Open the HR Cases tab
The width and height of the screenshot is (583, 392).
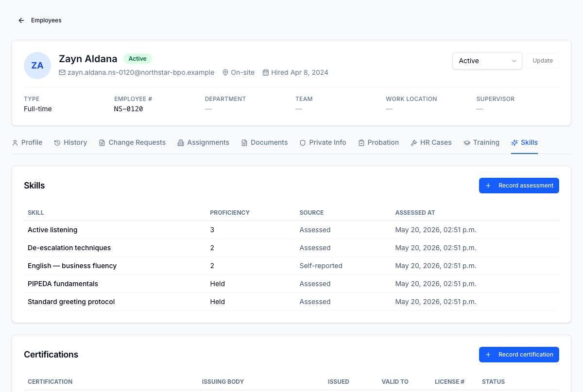pos(431,142)
